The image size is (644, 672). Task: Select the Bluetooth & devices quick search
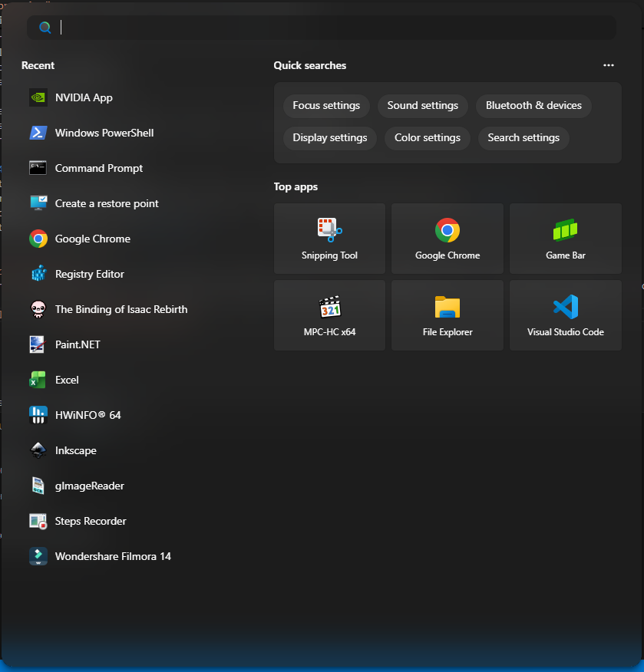(533, 106)
